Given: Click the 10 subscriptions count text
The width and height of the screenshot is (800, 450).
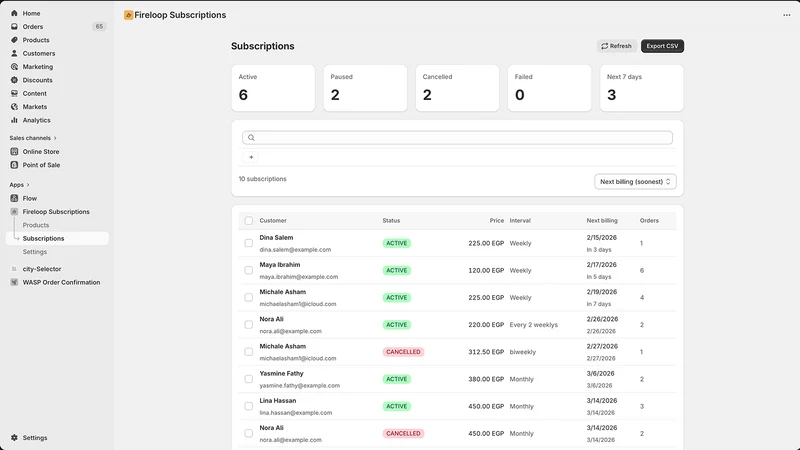Looking at the screenshot, I should pyautogui.click(x=263, y=179).
